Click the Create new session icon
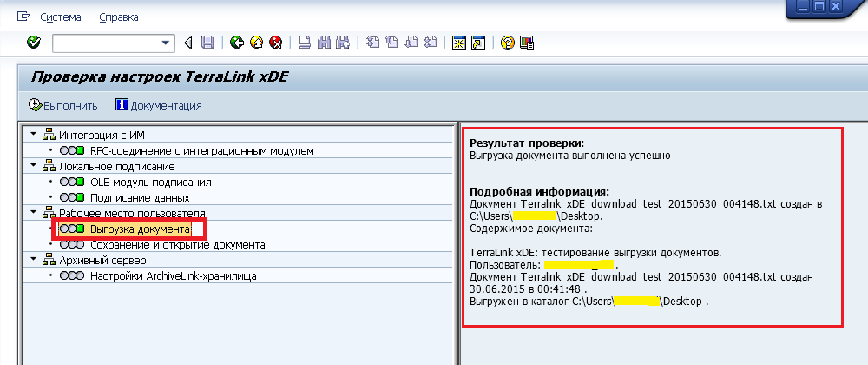Viewport: 868px width, 365px height. tap(459, 43)
